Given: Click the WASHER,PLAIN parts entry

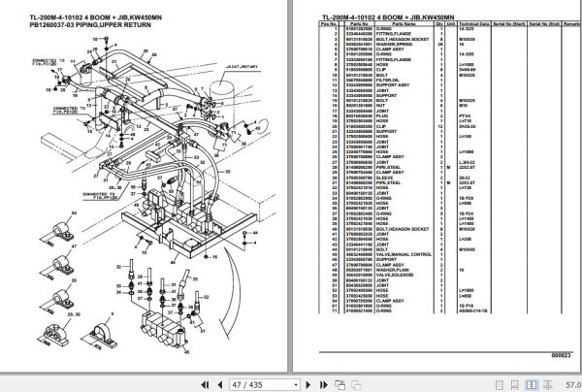Looking at the screenshot, I should click(392, 270).
